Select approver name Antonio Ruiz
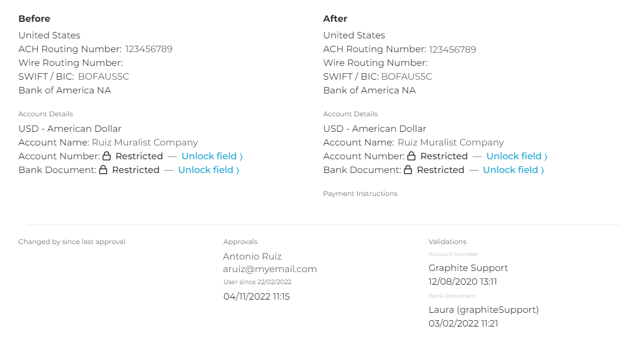This screenshot has width=644, height=342. coord(252,256)
